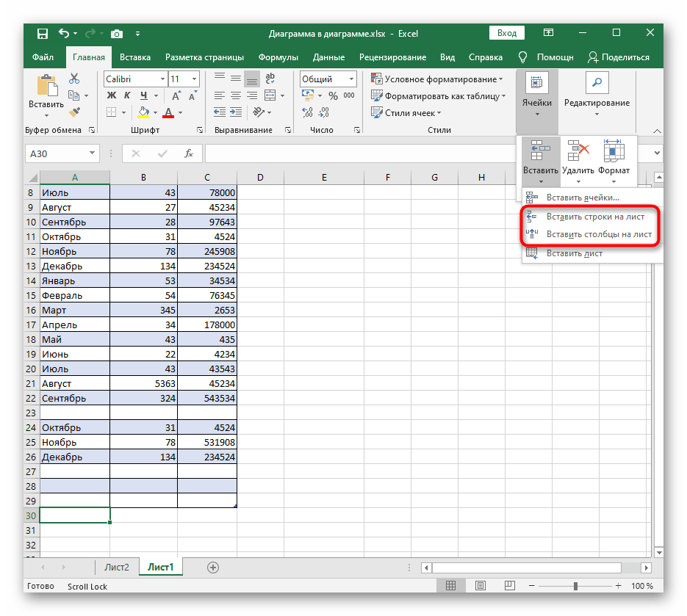
Task: Switch to the Вставка ribbon tab
Action: tap(135, 57)
